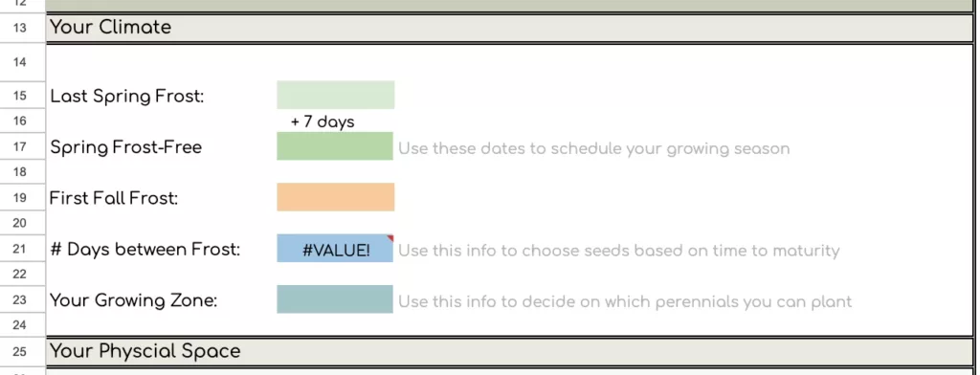Viewport: 980px width, 375px height.
Task: Click the 'Last Spring Frost:' label cell
Action: pyautogui.click(x=127, y=97)
